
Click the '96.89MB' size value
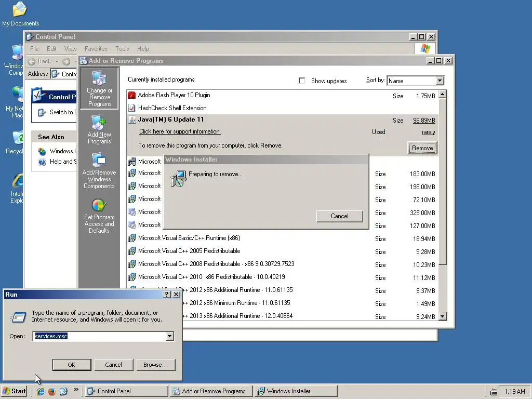pos(424,121)
